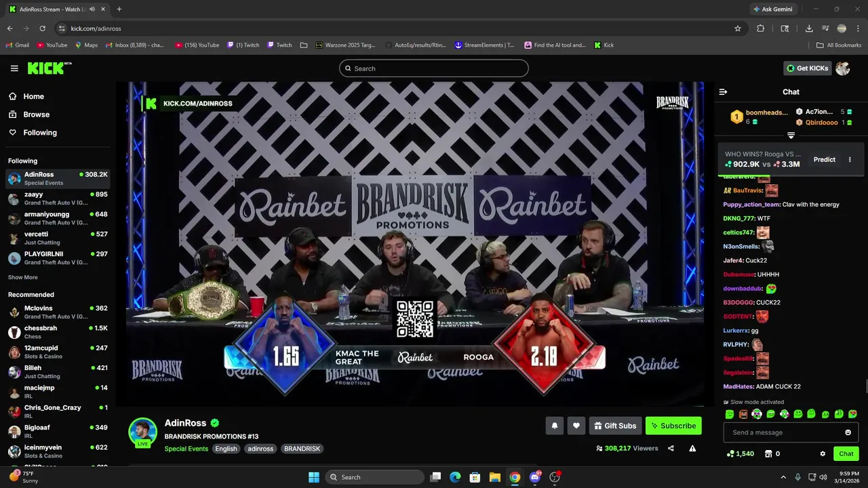Screen dimensions: 868x488
Task: Open Browse in Kick sidebar
Action: 29,115
